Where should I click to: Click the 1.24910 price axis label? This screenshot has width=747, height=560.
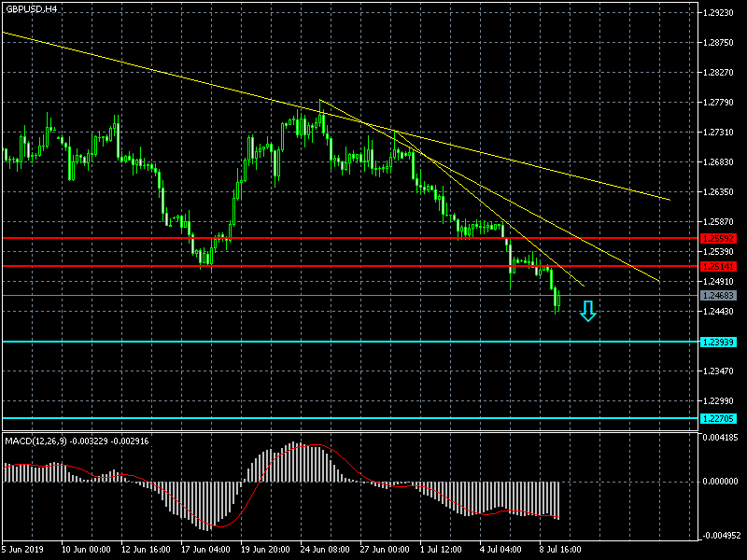click(x=718, y=282)
